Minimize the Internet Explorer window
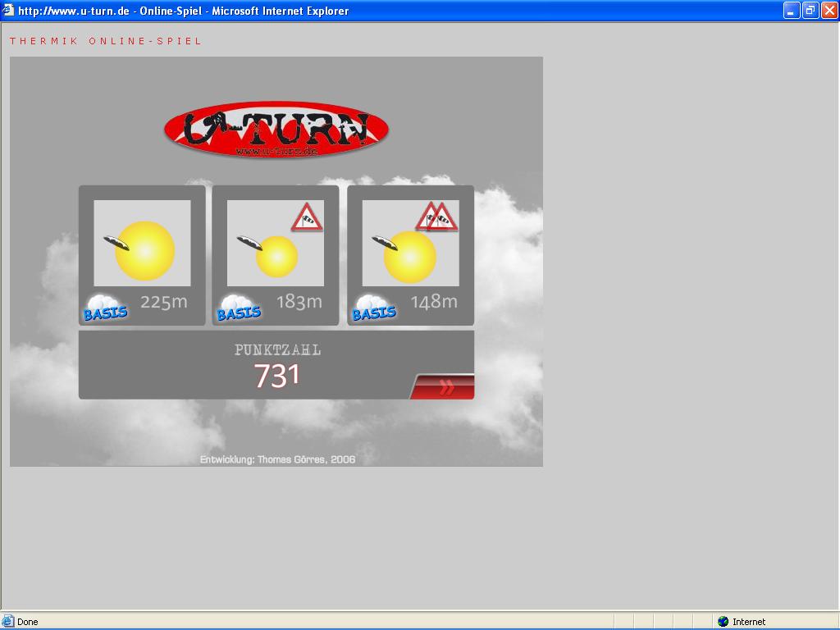Screen dimensions: 840x630 click(792, 10)
